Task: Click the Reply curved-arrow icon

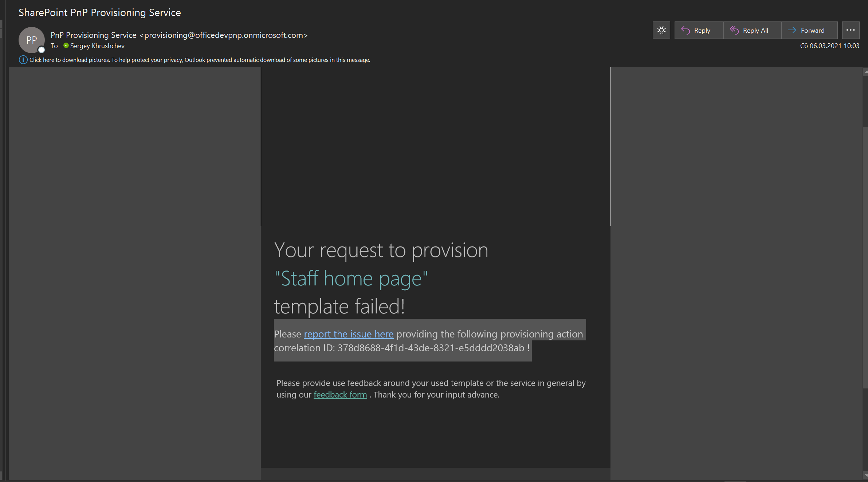Action: tap(686, 30)
